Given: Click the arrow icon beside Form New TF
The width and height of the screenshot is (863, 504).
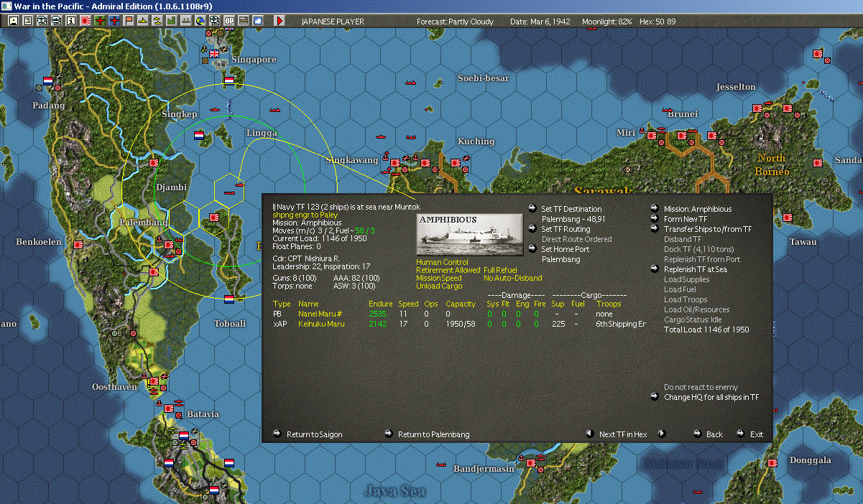Looking at the screenshot, I should click(x=655, y=218).
